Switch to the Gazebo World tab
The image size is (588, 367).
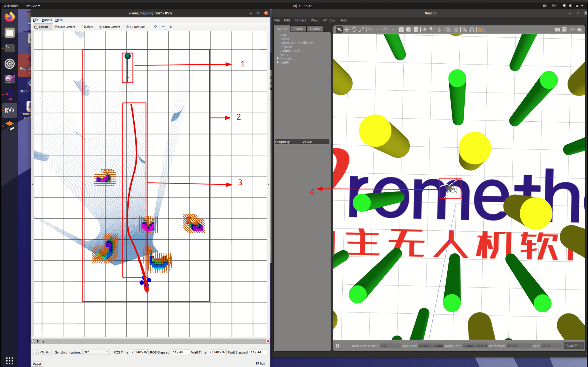[x=282, y=29]
